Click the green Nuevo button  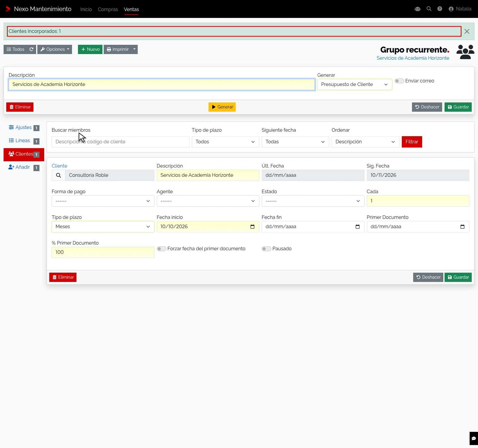90,49
